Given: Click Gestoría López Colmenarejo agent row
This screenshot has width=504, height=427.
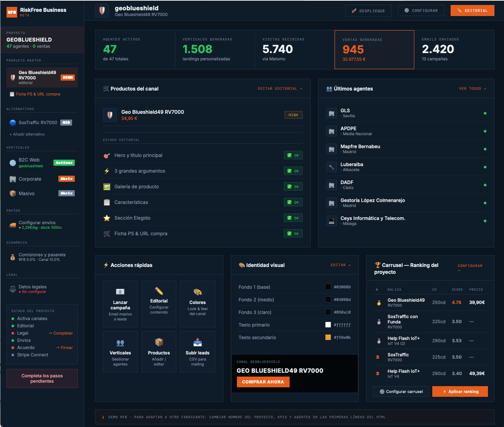Looking at the screenshot, I should coord(406,203).
